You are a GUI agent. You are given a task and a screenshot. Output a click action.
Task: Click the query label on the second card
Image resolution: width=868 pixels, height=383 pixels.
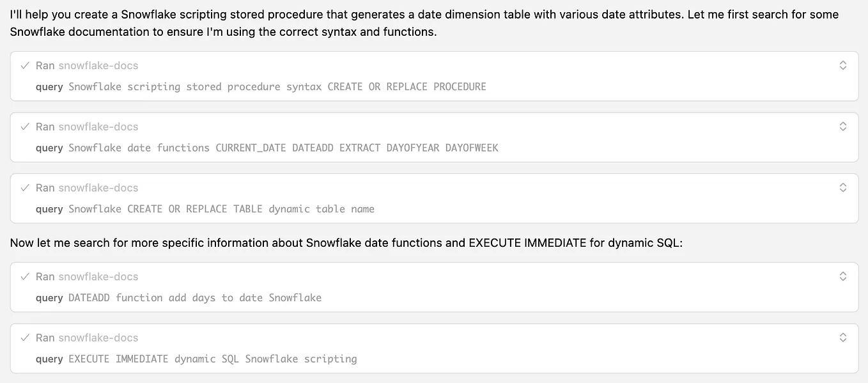49,148
